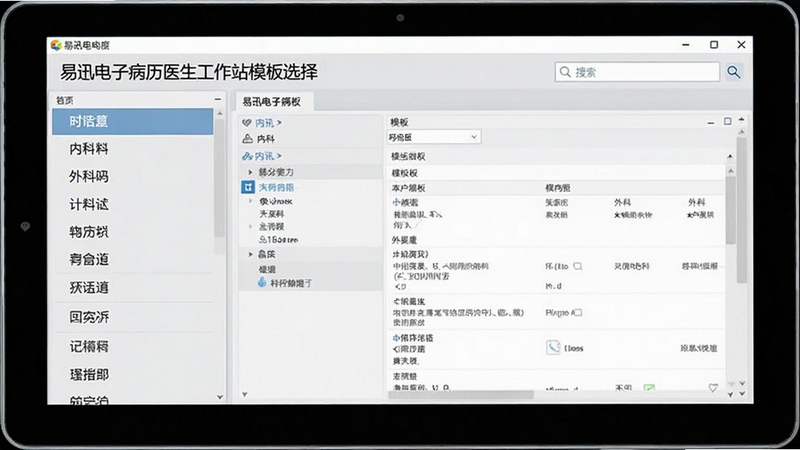Click the app logo in the title bar

pyautogui.click(x=56, y=45)
